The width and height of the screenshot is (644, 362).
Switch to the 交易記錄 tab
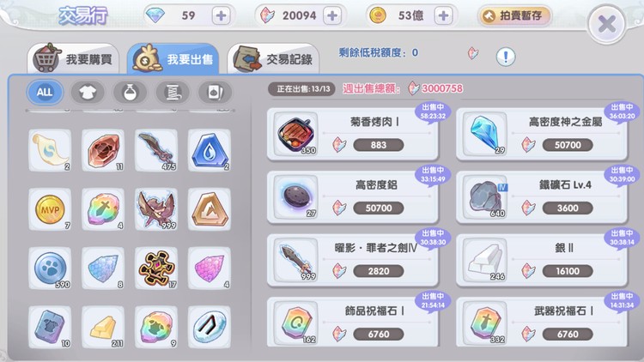(274, 58)
